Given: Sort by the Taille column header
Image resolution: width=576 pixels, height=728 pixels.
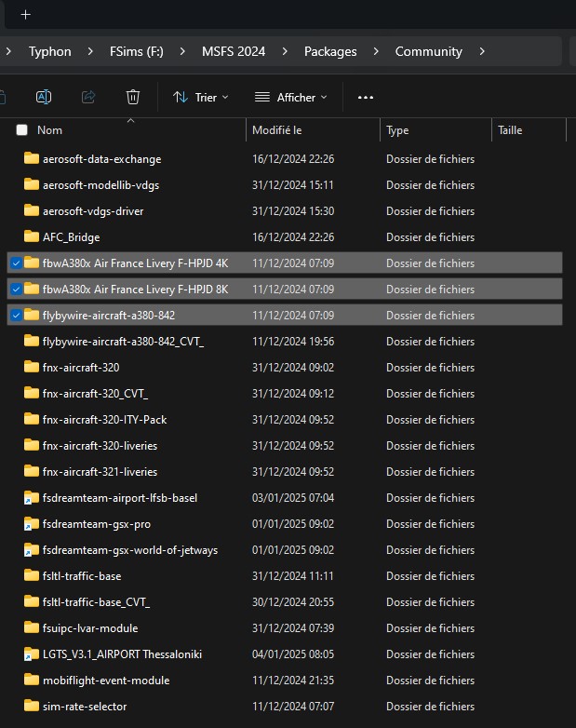Looking at the screenshot, I should pyautogui.click(x=510, y=130).
